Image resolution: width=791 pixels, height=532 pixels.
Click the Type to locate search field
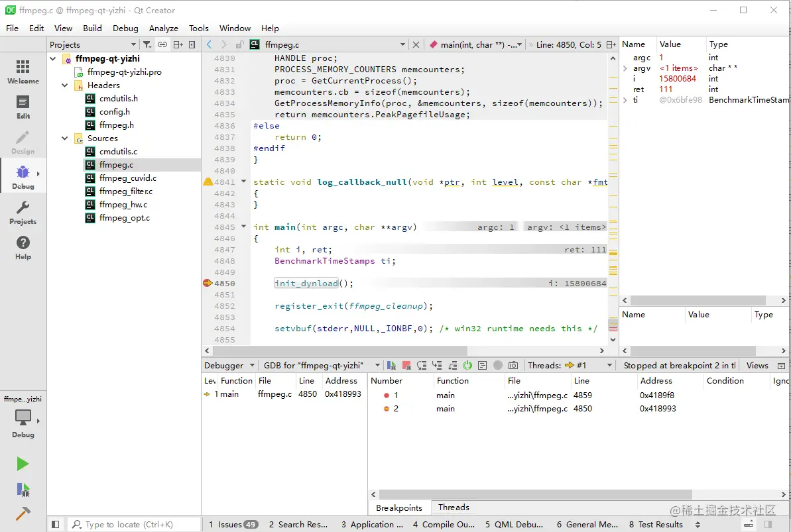134,525
